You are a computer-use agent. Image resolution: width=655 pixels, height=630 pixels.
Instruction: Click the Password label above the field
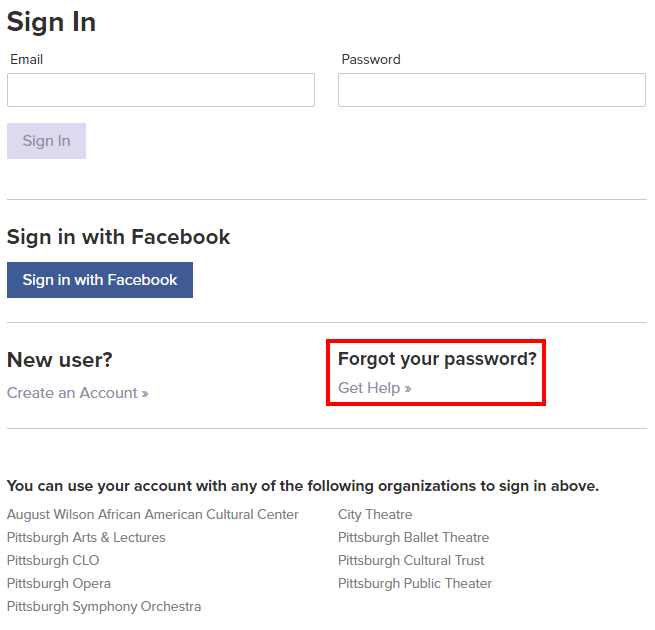coord(371,60)
